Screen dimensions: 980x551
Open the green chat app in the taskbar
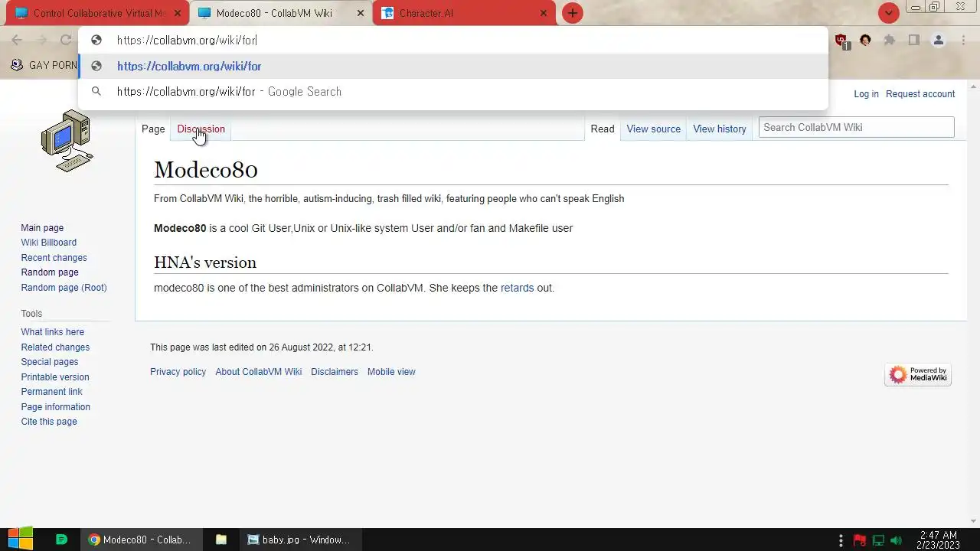tap(62, 540)
